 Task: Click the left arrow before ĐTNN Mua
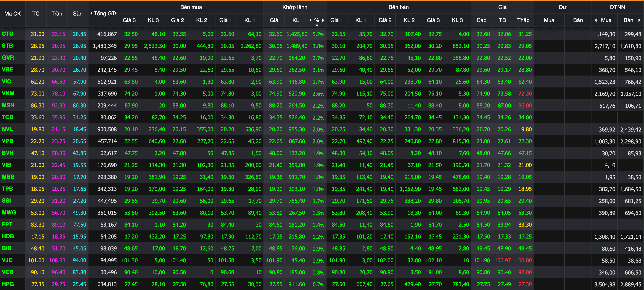coord(596,20)
